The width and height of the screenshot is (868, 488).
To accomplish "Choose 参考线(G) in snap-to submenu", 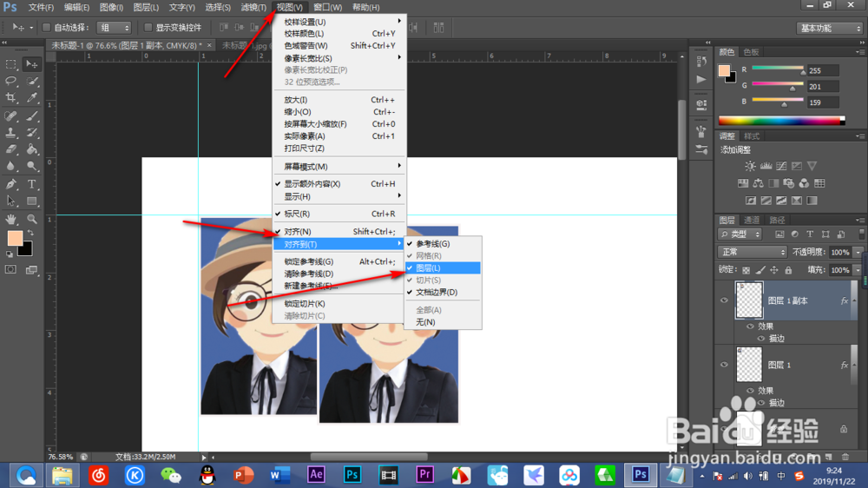I will [443, 244].
